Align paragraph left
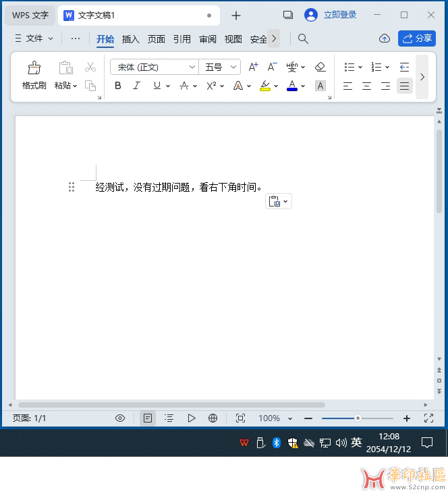This screenshot has height=492, width=448. pos(347,86)
